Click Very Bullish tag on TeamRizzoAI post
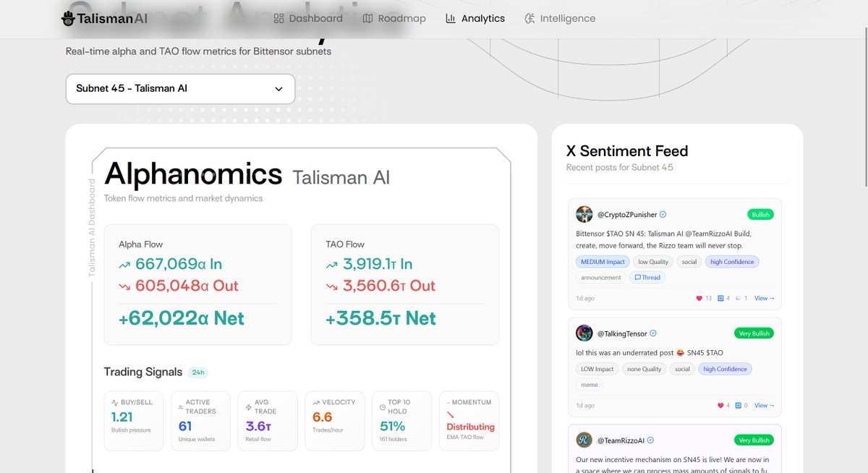Screen dimensions: 868x473 [754, 440]
